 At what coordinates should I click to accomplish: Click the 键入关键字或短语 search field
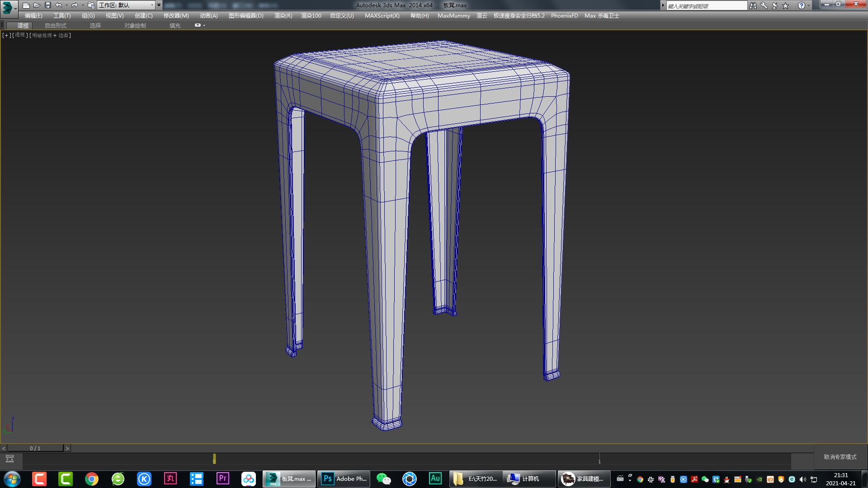point(705,5)
